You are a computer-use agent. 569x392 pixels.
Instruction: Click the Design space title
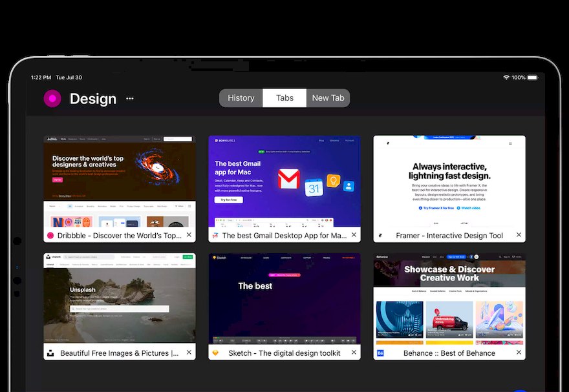click(93, 99)
